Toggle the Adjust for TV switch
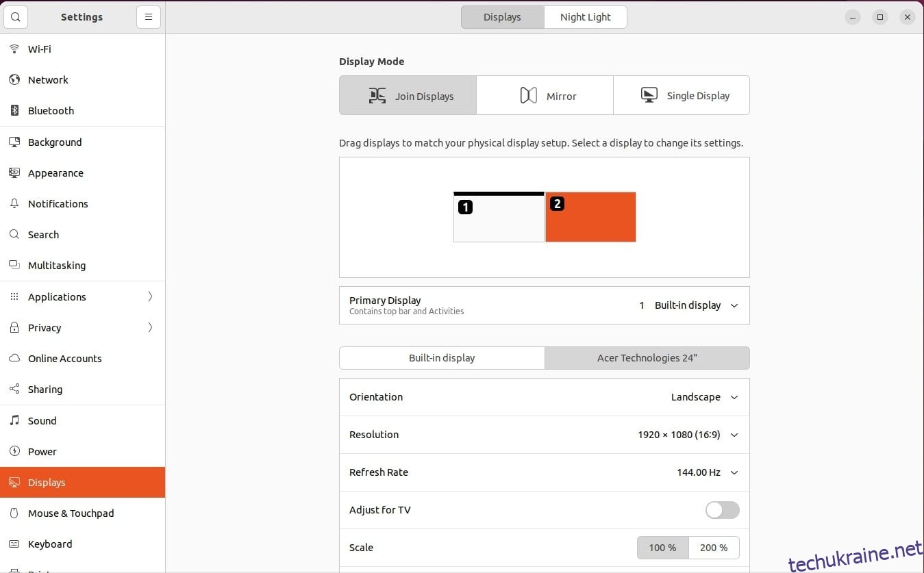 coord(723,510)
